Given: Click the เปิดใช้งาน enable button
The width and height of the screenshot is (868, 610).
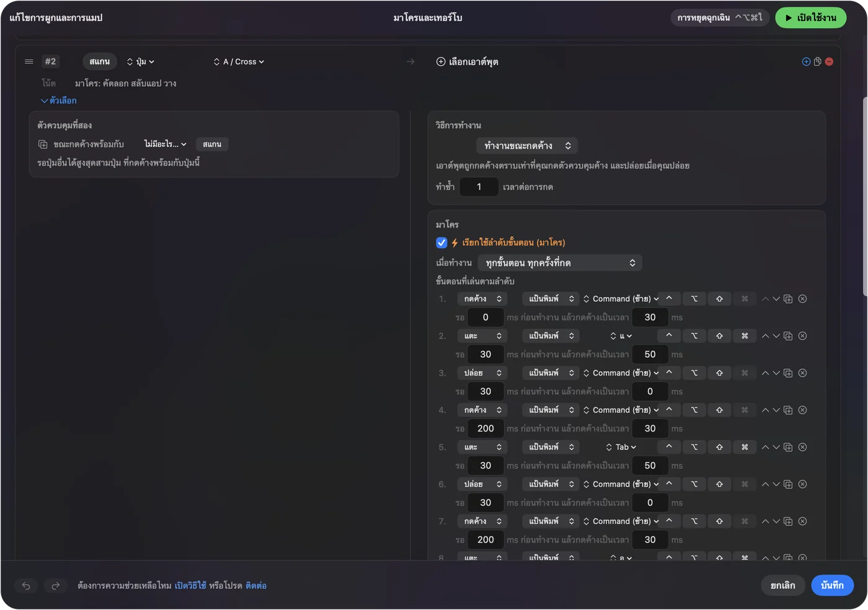Looking at the screenshot, I should [x=810, y=17].
